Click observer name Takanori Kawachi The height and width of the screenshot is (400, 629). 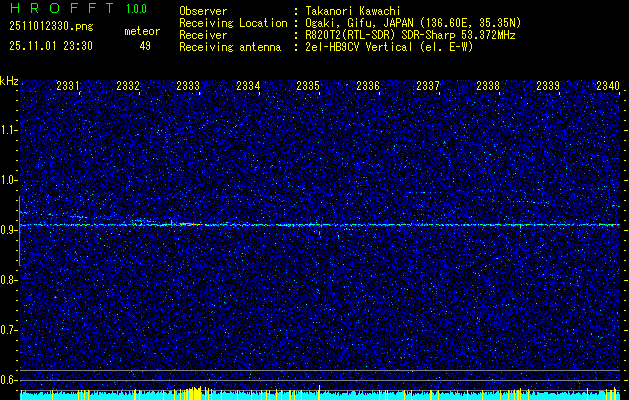(351, 12)
